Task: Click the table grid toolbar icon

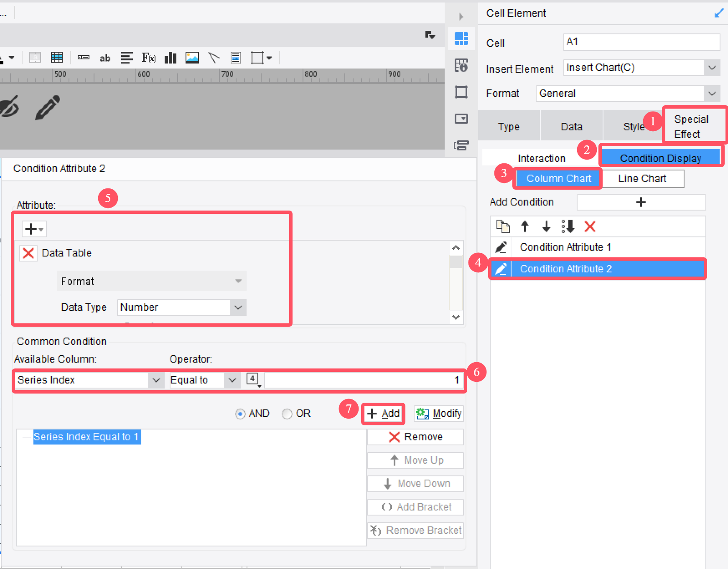Action: tap(57, 58)
